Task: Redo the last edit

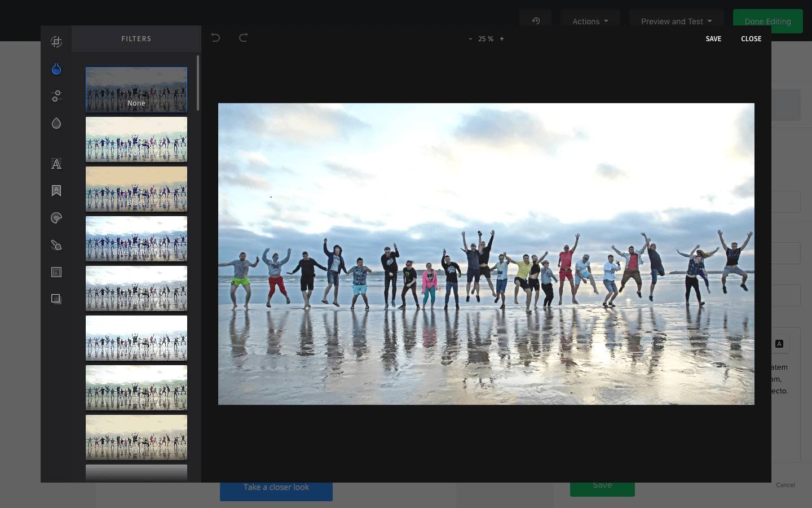Action: point(243,38)
